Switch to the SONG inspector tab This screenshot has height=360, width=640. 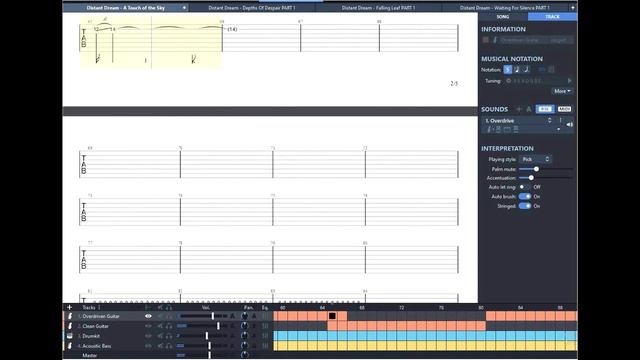[503, 17]
